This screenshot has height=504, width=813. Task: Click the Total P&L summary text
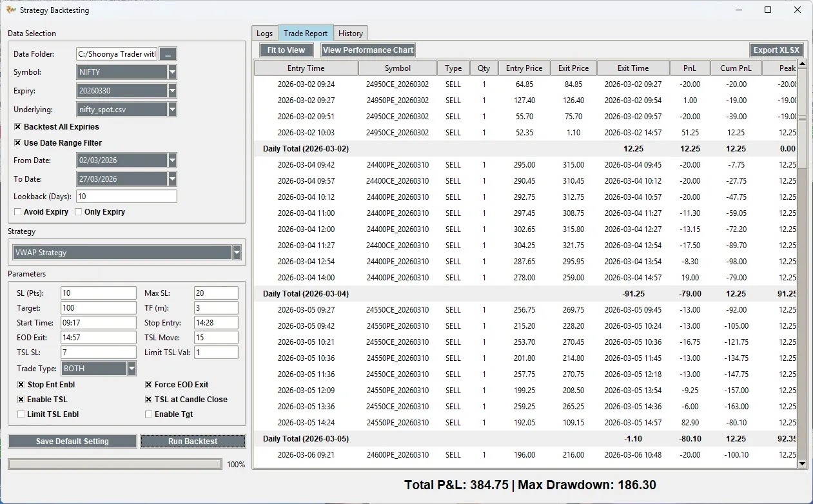(458, 485)
